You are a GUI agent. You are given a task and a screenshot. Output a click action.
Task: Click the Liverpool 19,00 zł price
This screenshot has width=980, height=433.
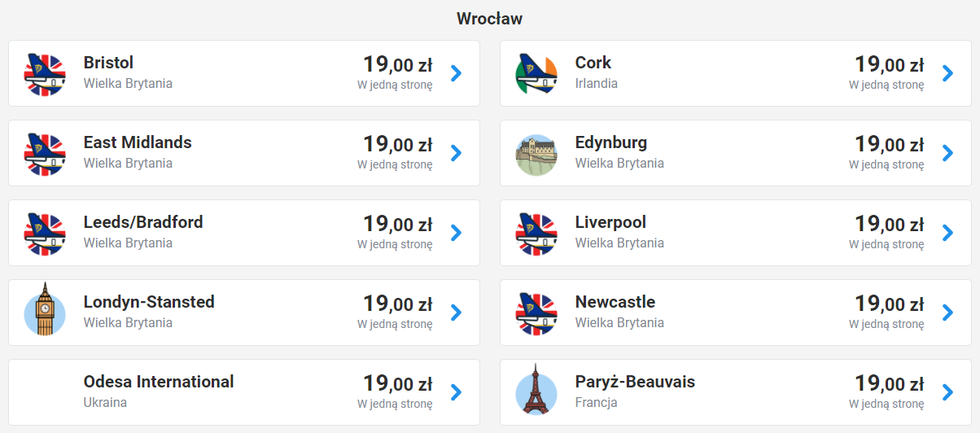click(889, 224)
